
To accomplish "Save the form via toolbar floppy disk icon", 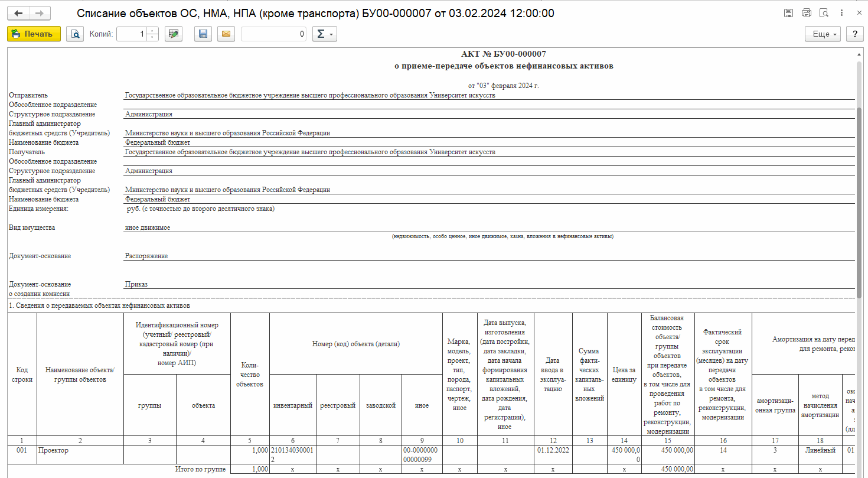I will click(x=203, y=34).
